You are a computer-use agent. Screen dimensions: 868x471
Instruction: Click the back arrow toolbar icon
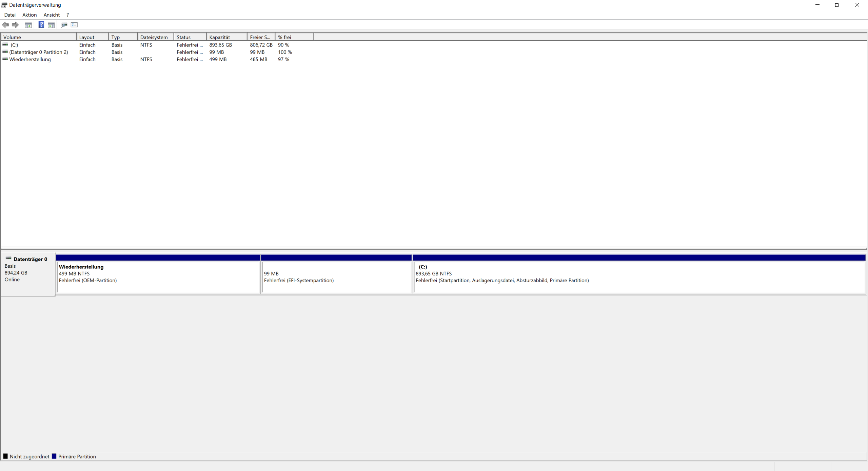click(x=5, y=25)
